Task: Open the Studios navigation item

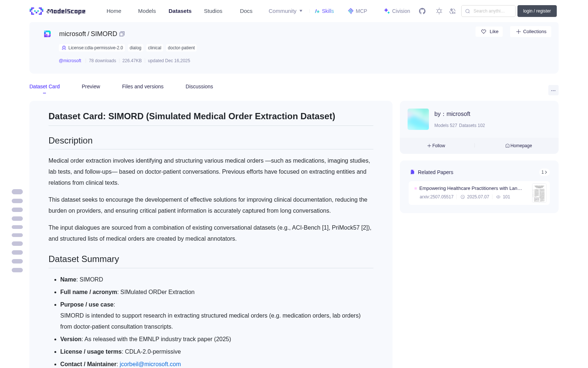Action: click(213, 11)
